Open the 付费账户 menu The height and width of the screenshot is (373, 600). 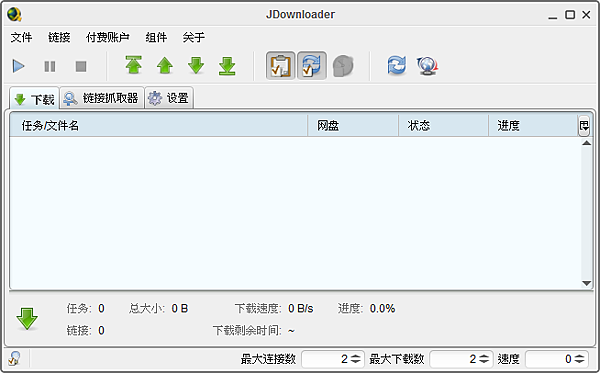pos(108,37)
